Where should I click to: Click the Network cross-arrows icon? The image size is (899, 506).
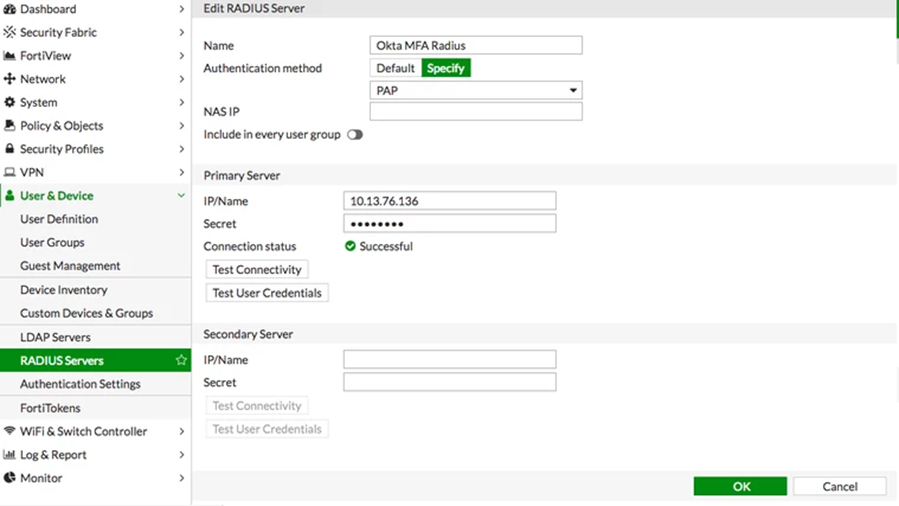tap(10, 79)
